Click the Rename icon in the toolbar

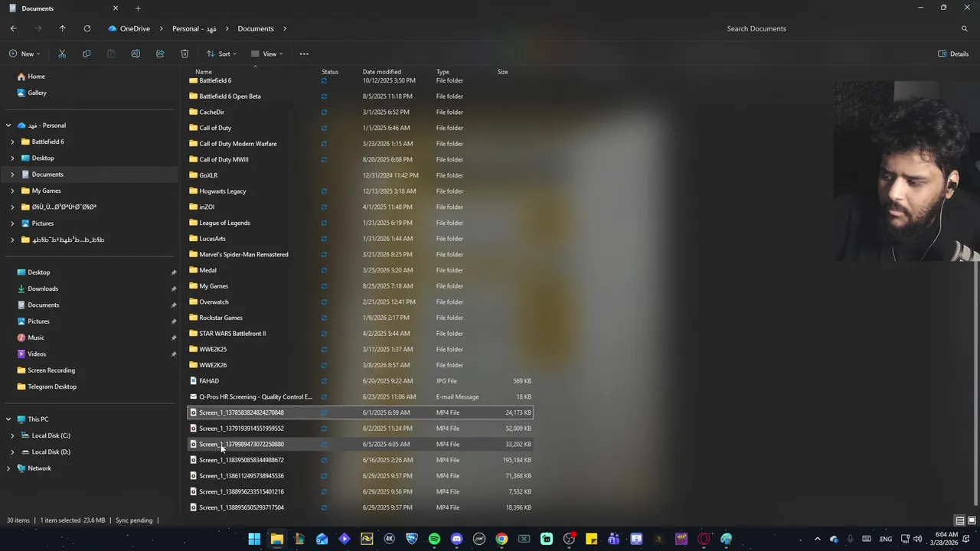coord(136,54)
